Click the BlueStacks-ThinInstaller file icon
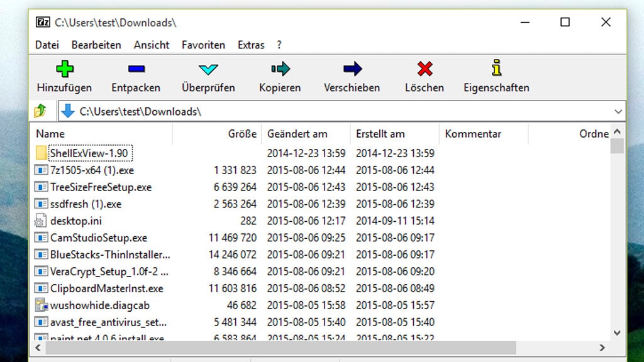 click(x=41, y=255)
